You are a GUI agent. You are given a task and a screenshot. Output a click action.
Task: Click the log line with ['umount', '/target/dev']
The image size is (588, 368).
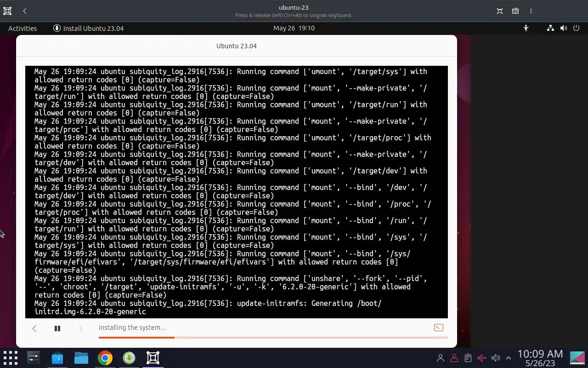pos(231,171)
